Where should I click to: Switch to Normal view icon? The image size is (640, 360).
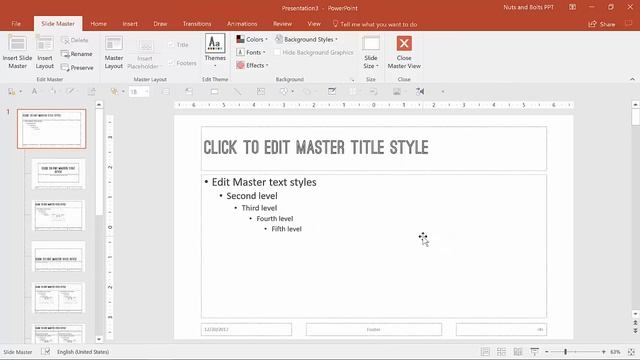pos(485,352)
